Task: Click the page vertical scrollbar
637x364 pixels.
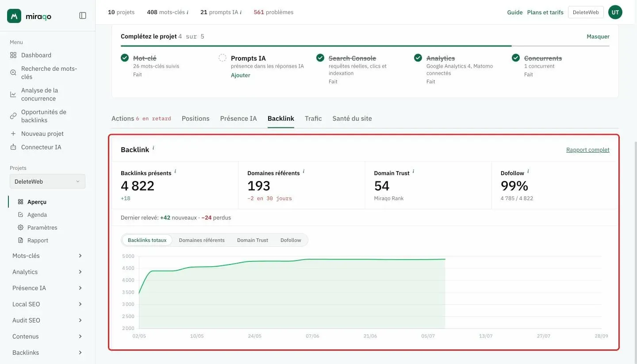Action: 635,252
